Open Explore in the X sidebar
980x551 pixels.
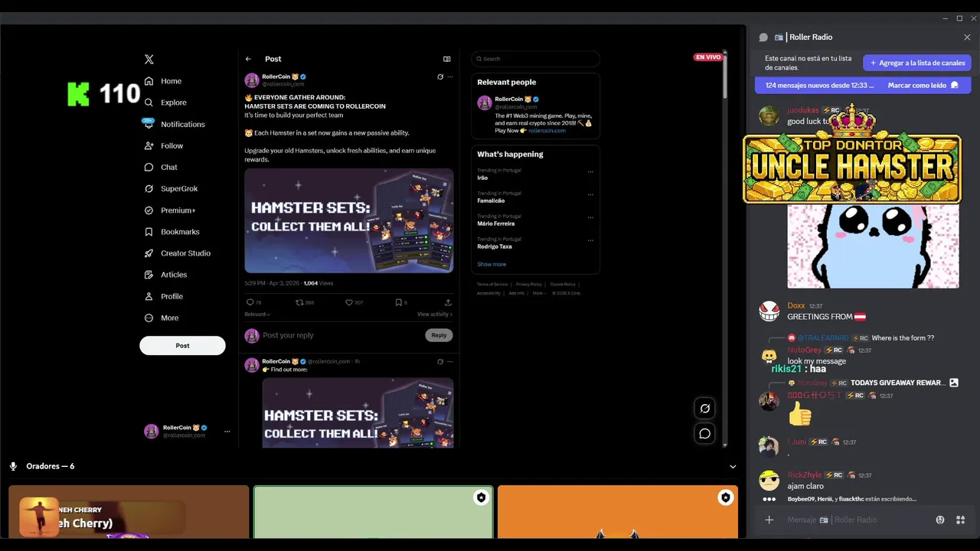click(x=165, y=103)
